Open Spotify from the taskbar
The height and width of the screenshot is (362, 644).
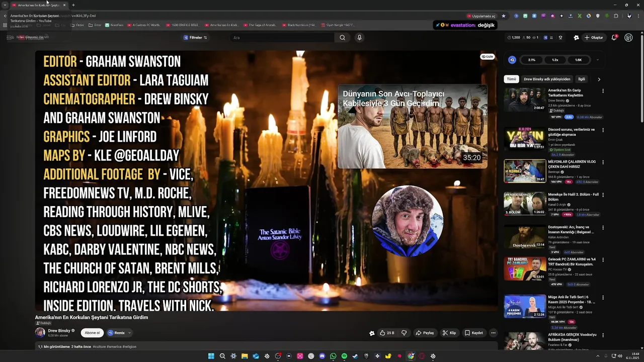click(x=344, y=356)
